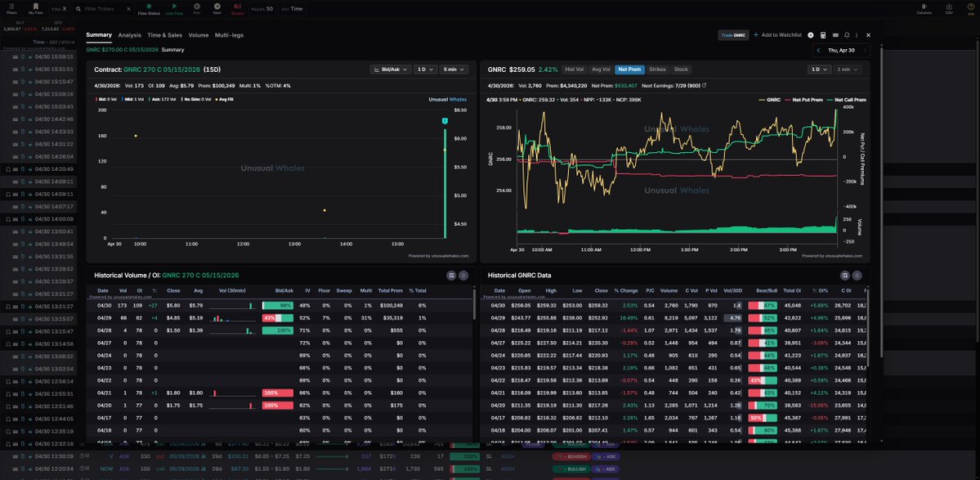Toggle Avg Vol chart view
This screenshot has width=980, height=480.
[x=601, y=70]
